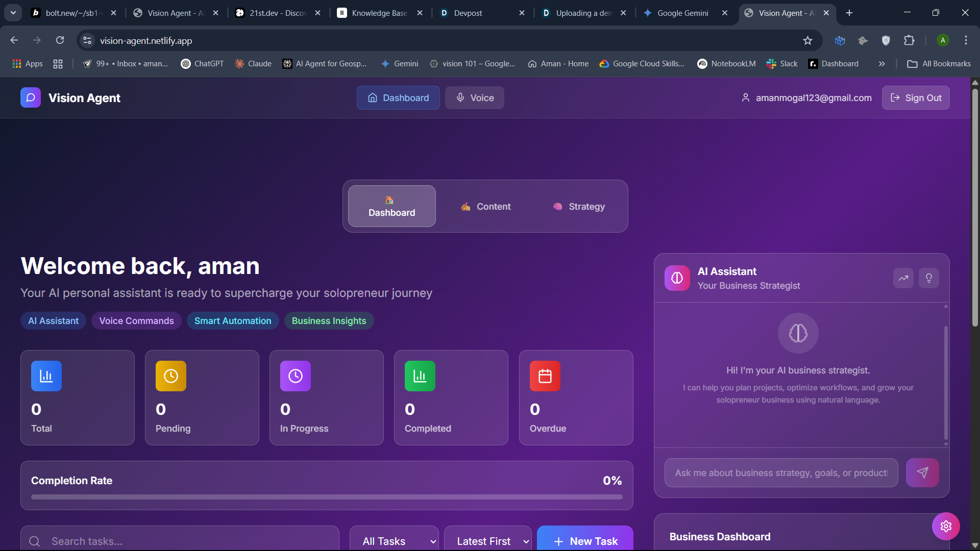Bookmark this page with the star icon
Screen dimensions: 980x551
click(x=807, y=40)
